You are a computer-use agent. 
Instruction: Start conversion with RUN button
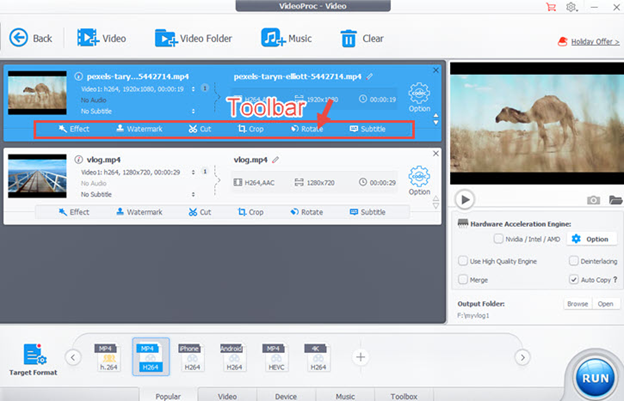coord(595,378)
